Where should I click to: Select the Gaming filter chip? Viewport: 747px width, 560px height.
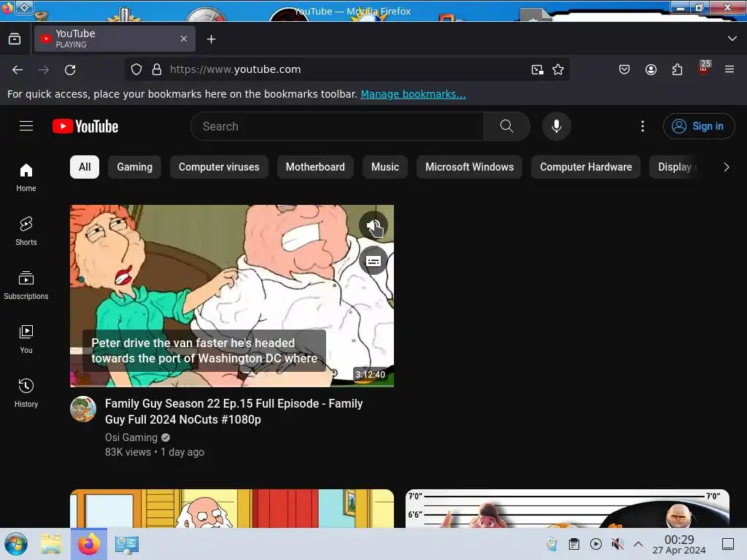tap(135, 167)
